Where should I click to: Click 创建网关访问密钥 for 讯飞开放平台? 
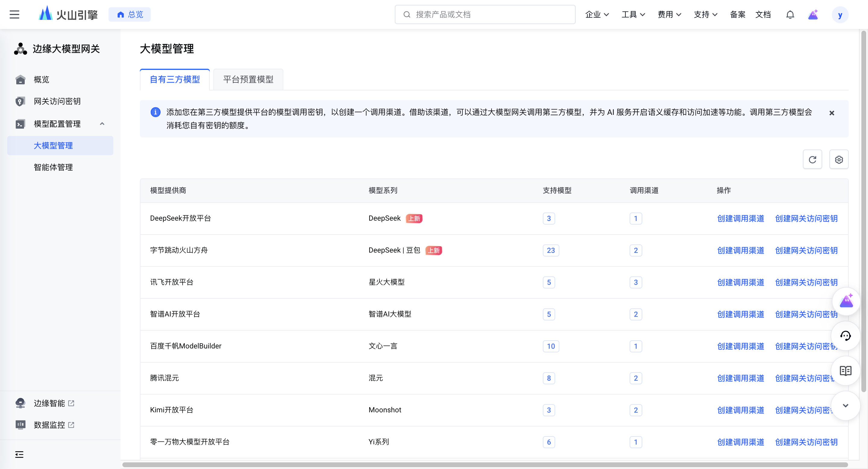coord(806,282)
